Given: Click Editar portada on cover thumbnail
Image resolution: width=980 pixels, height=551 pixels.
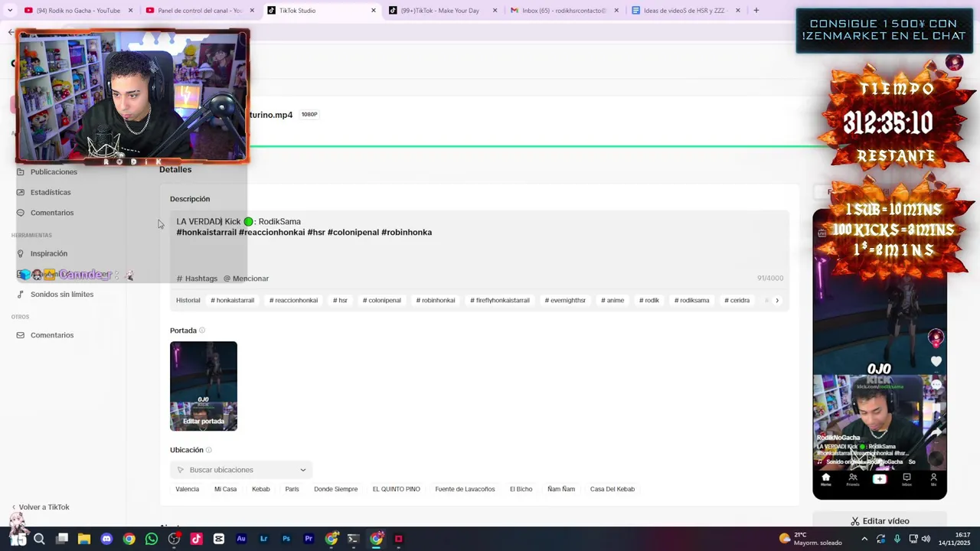Looking at the screenshot, I should (204, 422).
